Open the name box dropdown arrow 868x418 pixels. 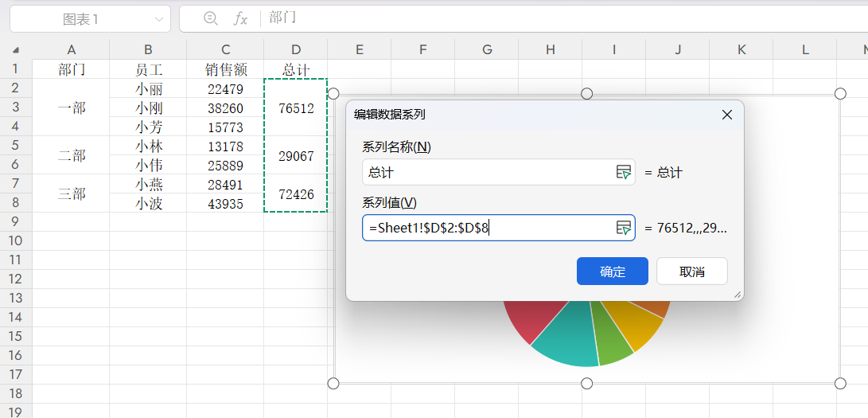point(159,19)
